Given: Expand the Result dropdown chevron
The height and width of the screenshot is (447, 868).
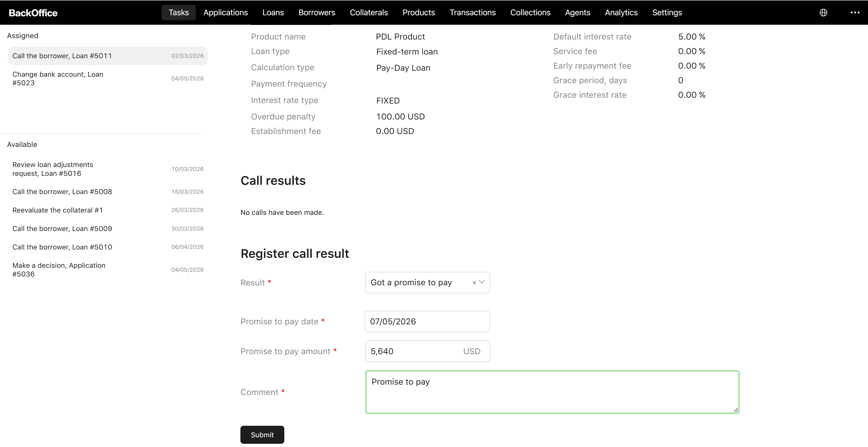Looking at the screenshot, I should tap(482, 282).
